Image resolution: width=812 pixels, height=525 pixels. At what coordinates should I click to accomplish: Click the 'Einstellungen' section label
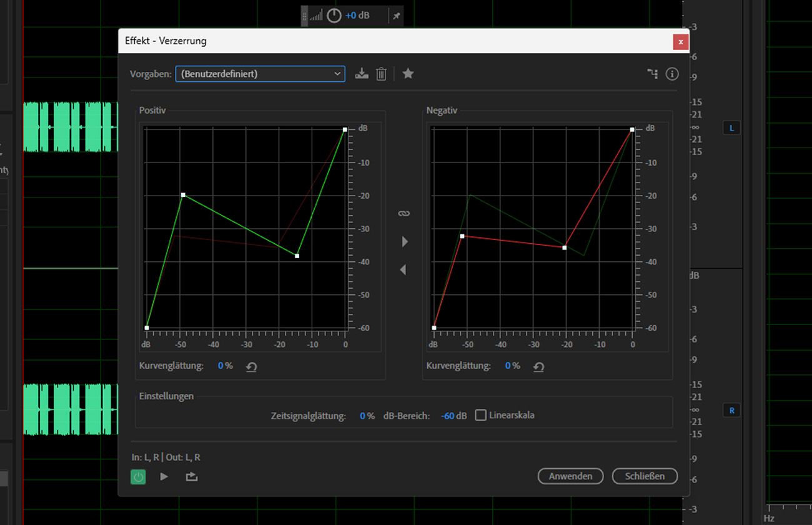coord(166,396)
